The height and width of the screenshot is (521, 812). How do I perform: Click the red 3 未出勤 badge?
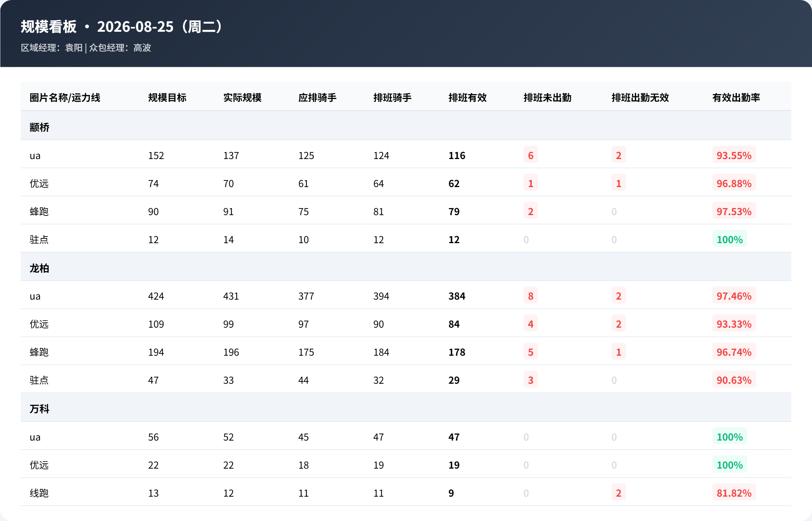[530, 379]
